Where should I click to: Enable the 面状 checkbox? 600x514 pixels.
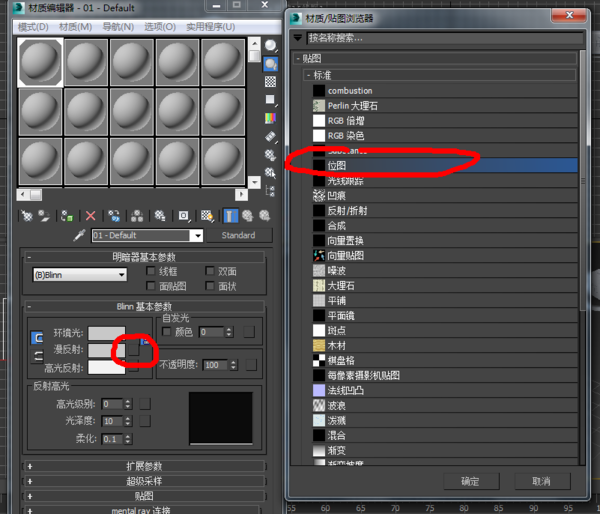(210, 286)
